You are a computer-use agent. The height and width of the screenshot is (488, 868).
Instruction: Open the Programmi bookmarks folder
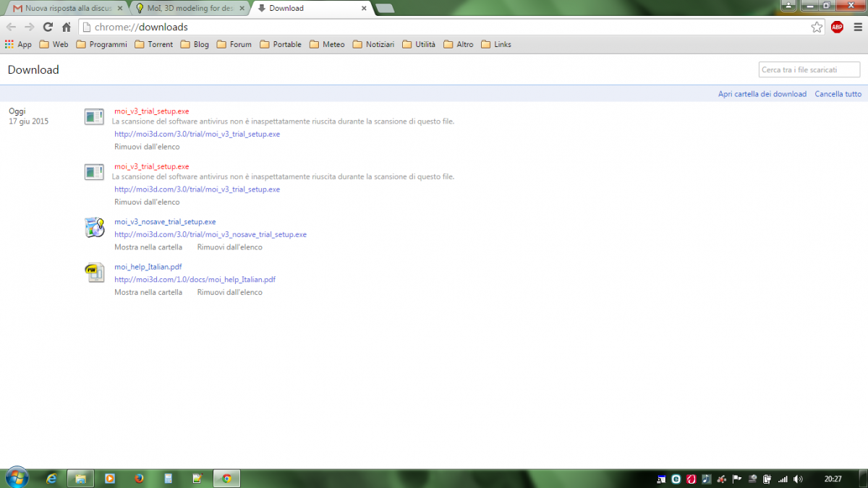101,44
